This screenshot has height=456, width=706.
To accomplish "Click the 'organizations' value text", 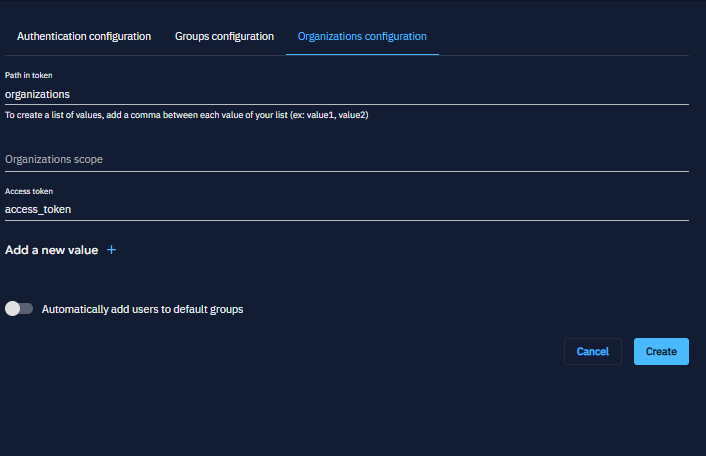I will coord(37,94).
